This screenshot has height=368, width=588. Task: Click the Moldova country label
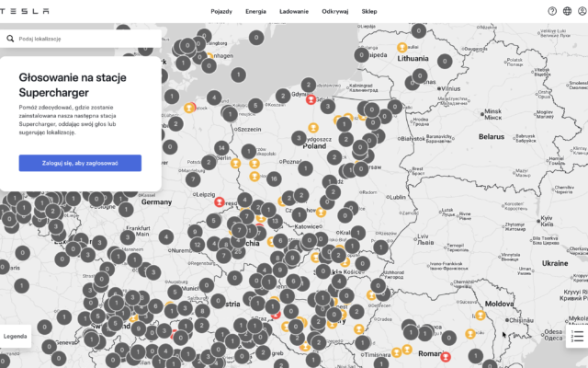point(499,304)
